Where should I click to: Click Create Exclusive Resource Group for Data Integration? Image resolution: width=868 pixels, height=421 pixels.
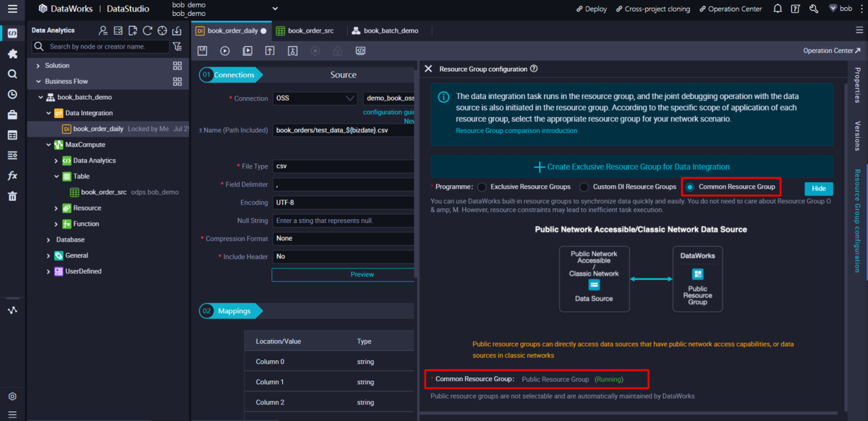click(631, 166)
